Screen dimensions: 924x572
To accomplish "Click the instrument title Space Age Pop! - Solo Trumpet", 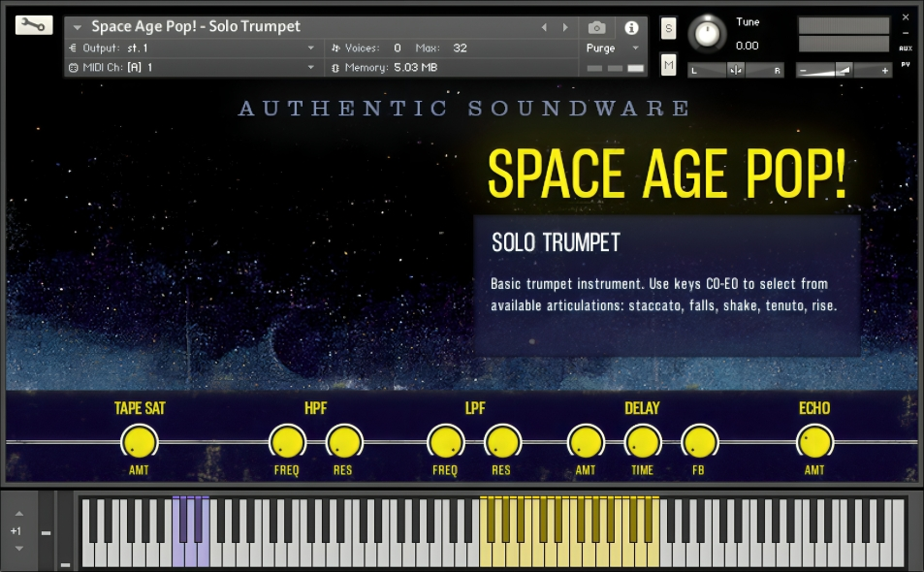I will 196,26.
